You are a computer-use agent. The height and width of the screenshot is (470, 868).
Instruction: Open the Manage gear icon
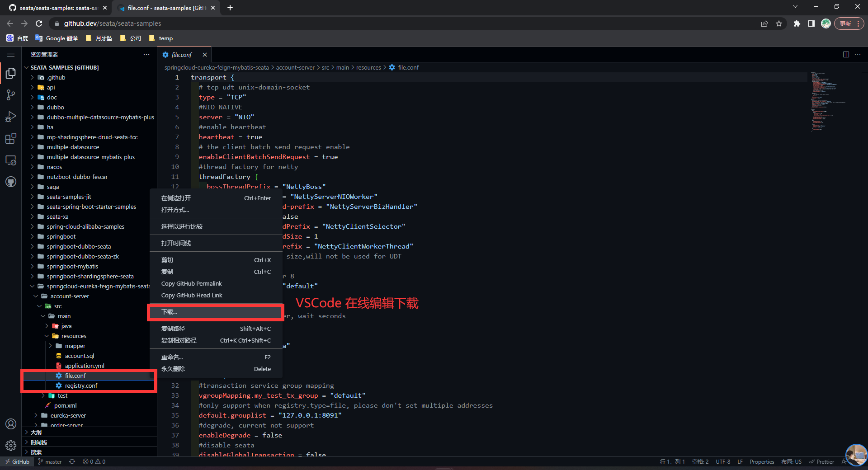[11, 446]
